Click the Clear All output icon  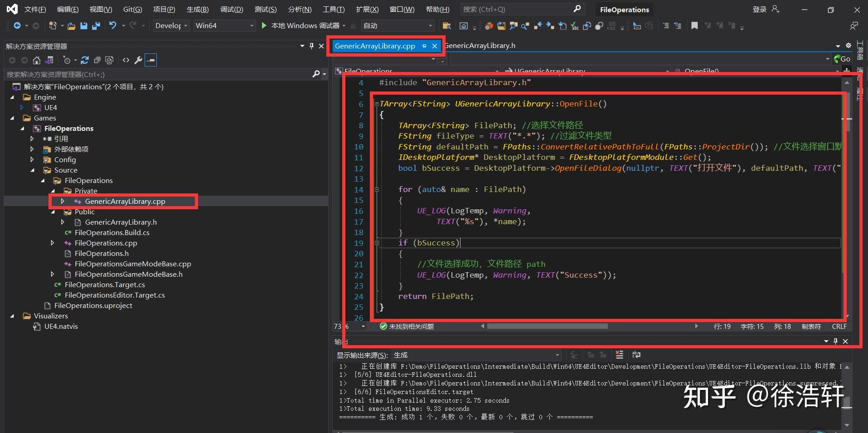click(x=619, y=355)
